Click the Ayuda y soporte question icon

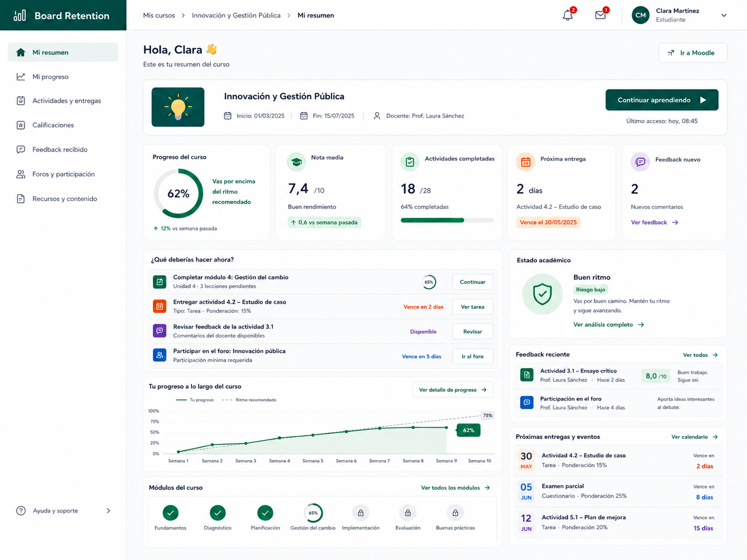tap(21, 511)
